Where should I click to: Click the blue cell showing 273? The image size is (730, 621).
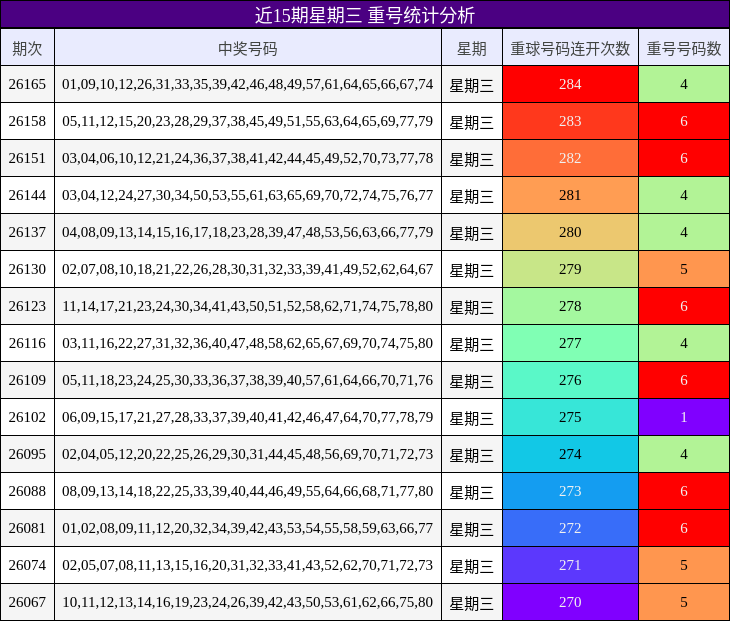tap(570, 491)
